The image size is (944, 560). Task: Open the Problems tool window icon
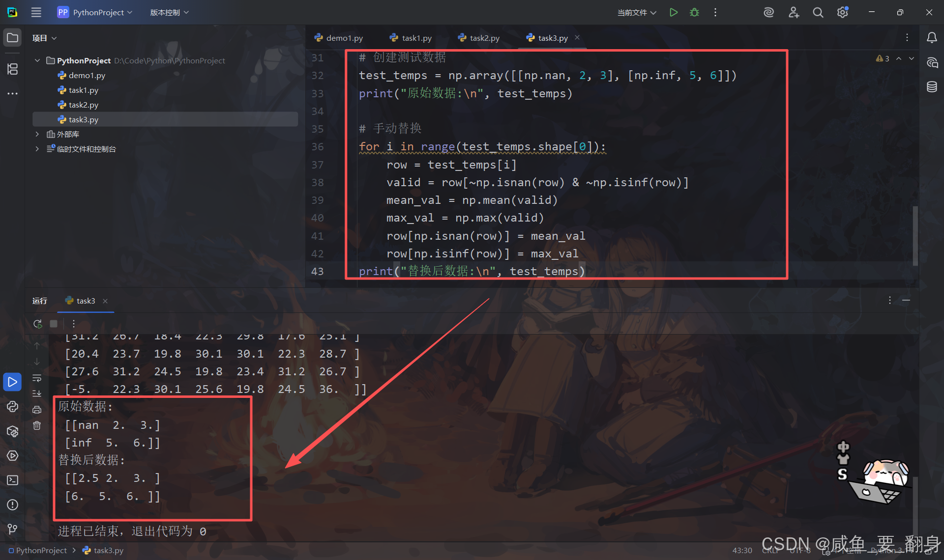pos(12,504)
